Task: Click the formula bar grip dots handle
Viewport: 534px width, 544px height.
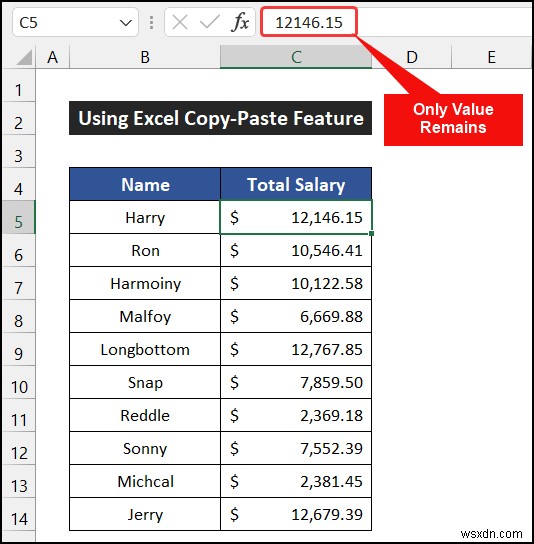Action: [151, 23]
